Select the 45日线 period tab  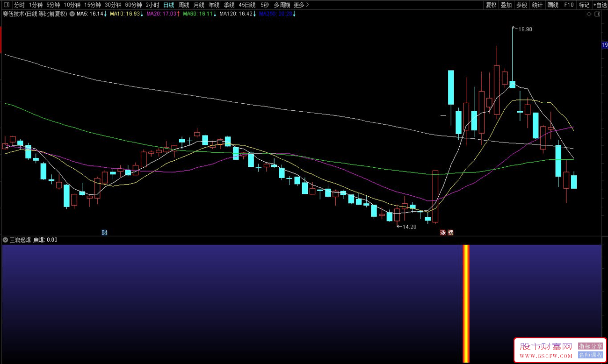pyautogui.click(x=247, y=5)
